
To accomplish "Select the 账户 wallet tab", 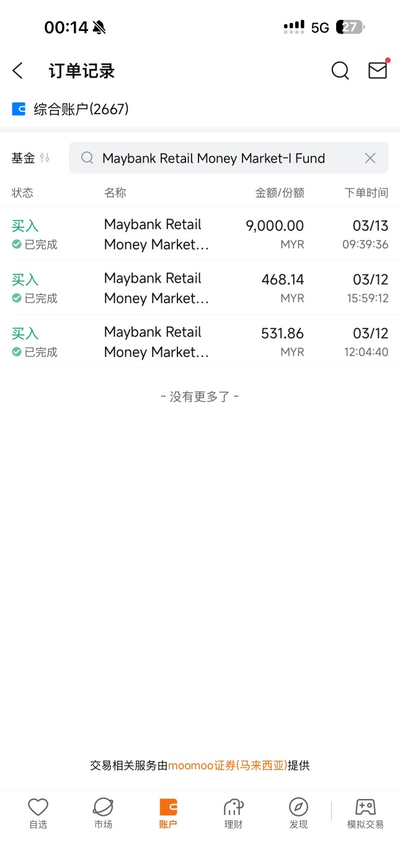I will pos(168,814).
